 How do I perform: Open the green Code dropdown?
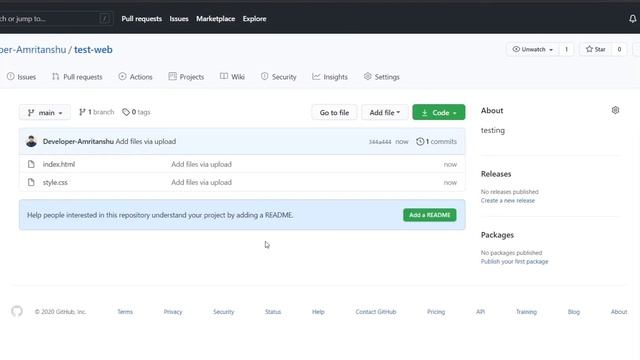[438, 112]
